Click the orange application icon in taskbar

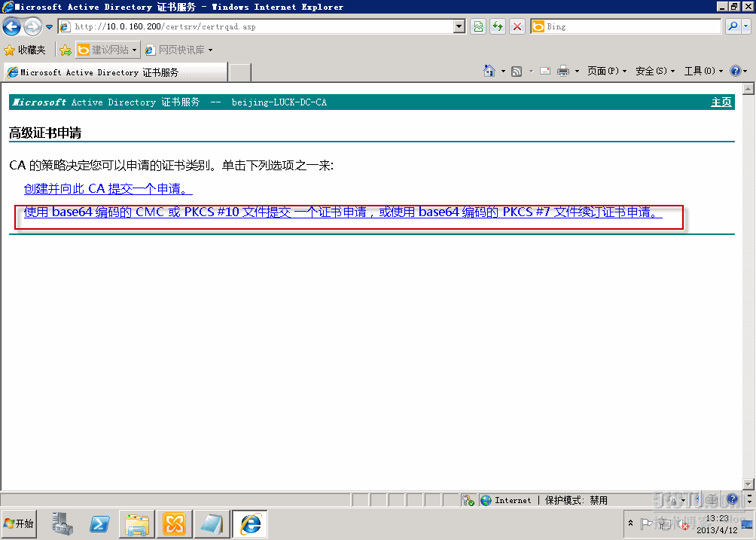pos(174,524)
